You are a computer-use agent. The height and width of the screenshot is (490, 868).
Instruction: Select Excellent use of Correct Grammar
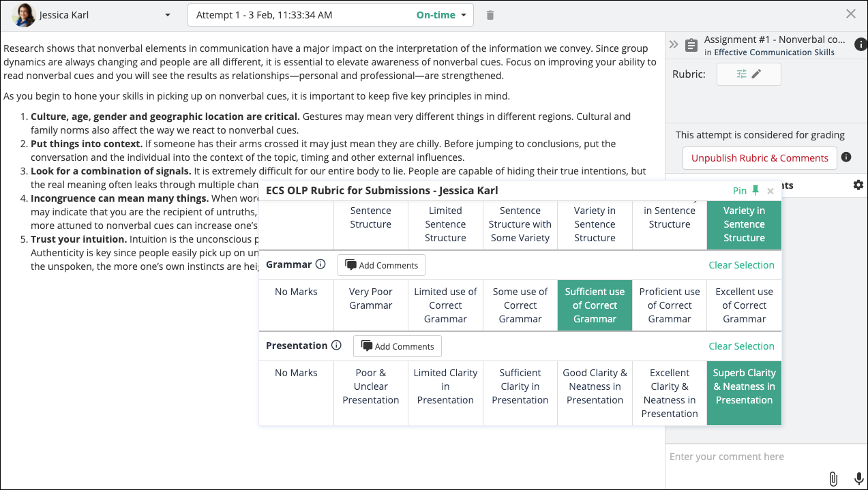click(x=745, y=305)
